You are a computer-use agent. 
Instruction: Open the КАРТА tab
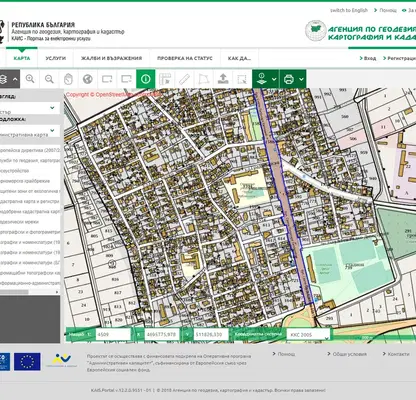(x=22, y=58)
